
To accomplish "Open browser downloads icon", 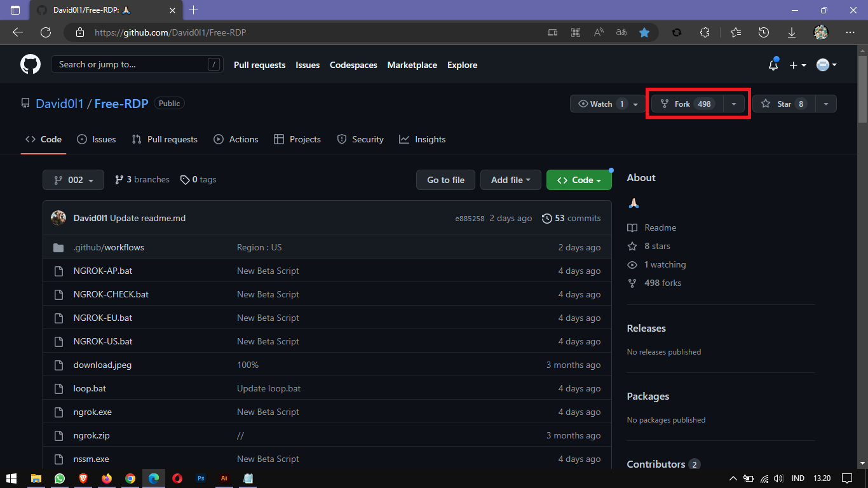I will click(x=792, y=32).
